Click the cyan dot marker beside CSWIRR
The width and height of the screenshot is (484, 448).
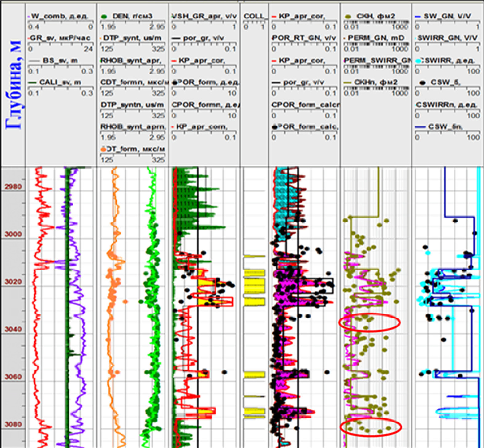click(419, 61)
